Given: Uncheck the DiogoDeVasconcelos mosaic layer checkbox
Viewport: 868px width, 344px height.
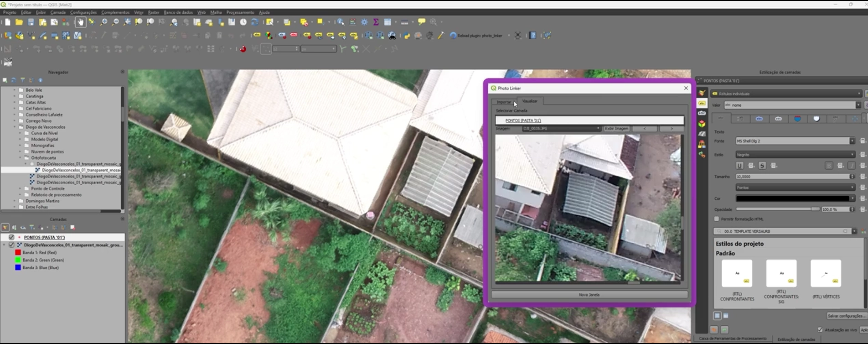Looking at the screenshot, I should 11,245.
